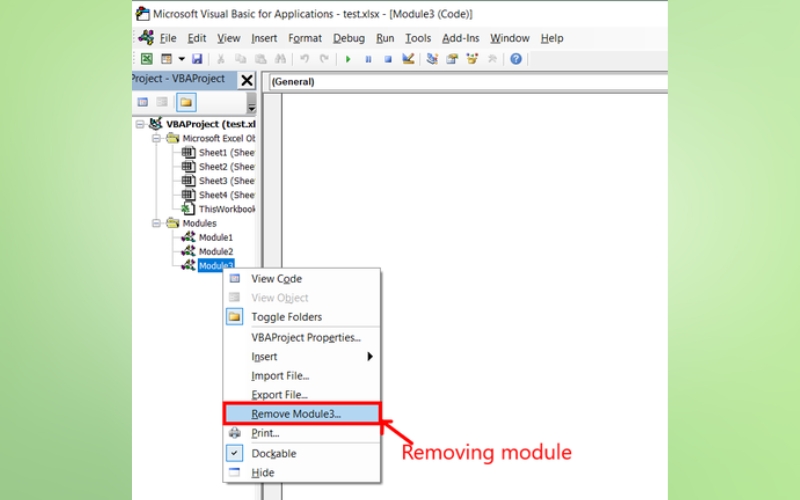Open the Help question mark icon
The width and height of the screenshot is (800, 500).
(516, 59)
